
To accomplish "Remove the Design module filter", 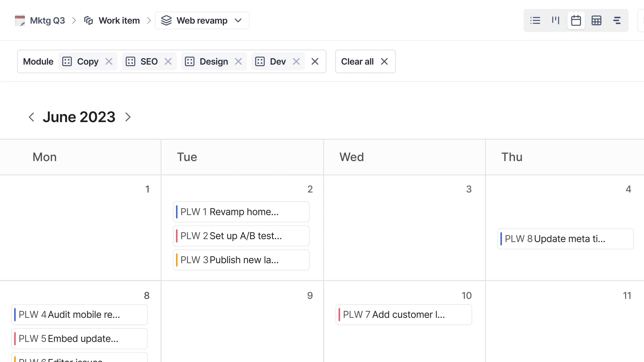I will pyautogui.click(x=238, y=61).
